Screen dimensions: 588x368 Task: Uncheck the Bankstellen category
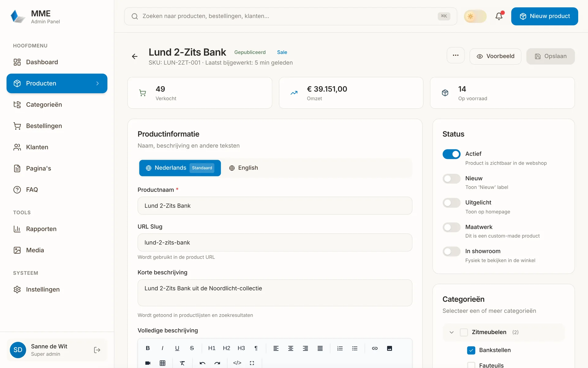471,350
